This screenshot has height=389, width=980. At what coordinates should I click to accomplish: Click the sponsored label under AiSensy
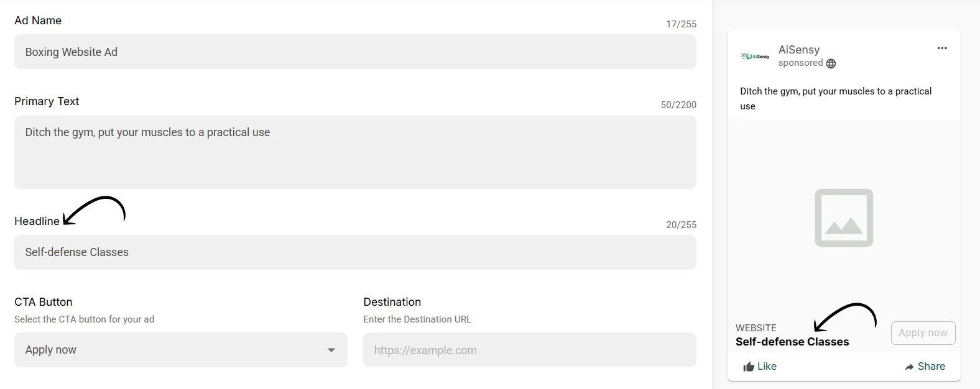tap(800, 63)
